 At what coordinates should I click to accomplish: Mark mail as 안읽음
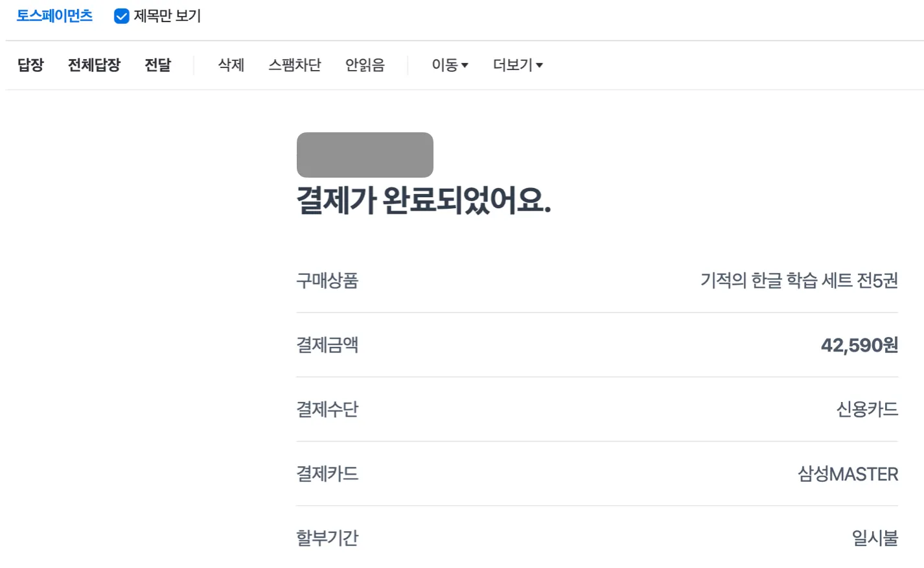[365, 65]
